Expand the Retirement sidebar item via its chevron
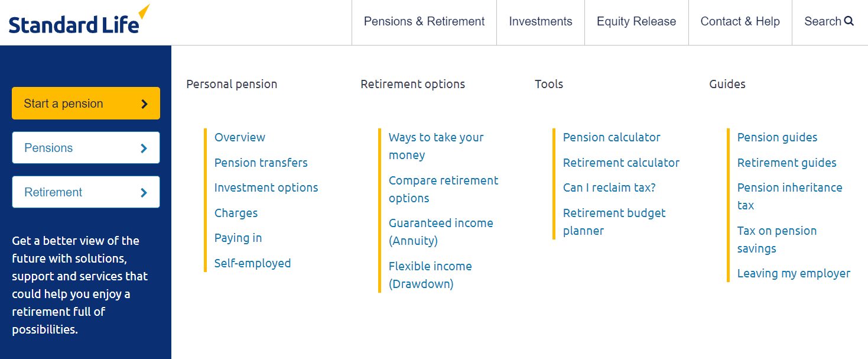The height and width of the screenshot is (359, 868). point(145,192)
